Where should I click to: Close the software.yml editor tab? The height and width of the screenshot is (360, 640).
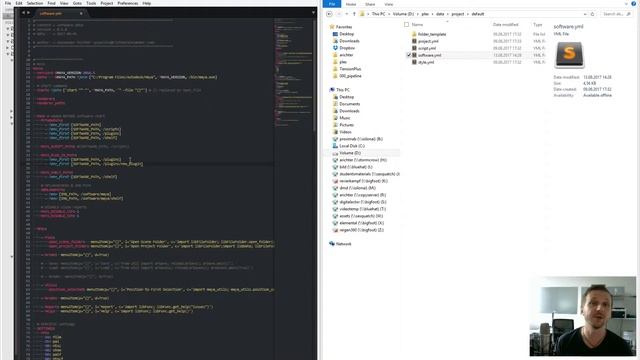(x=81, y=13)
